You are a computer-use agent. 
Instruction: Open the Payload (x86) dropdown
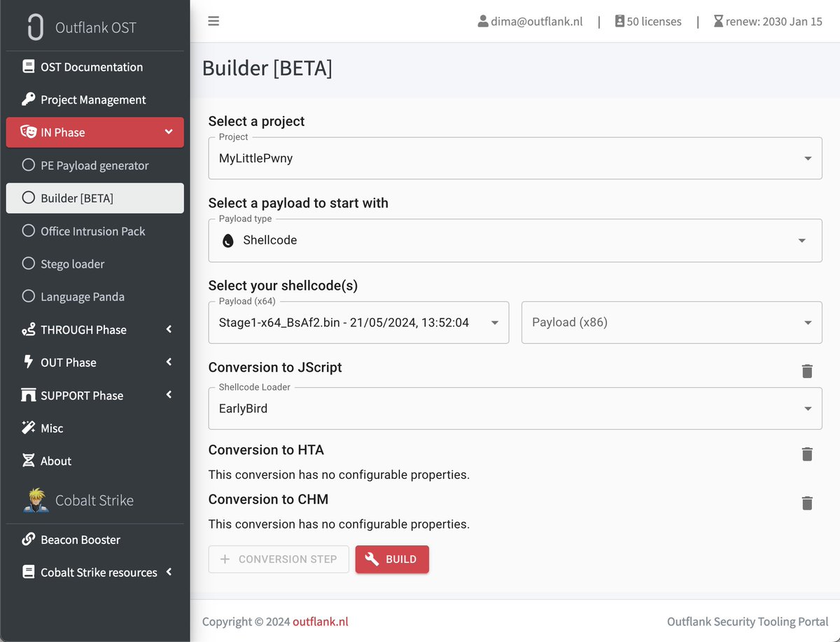[672, 322]
